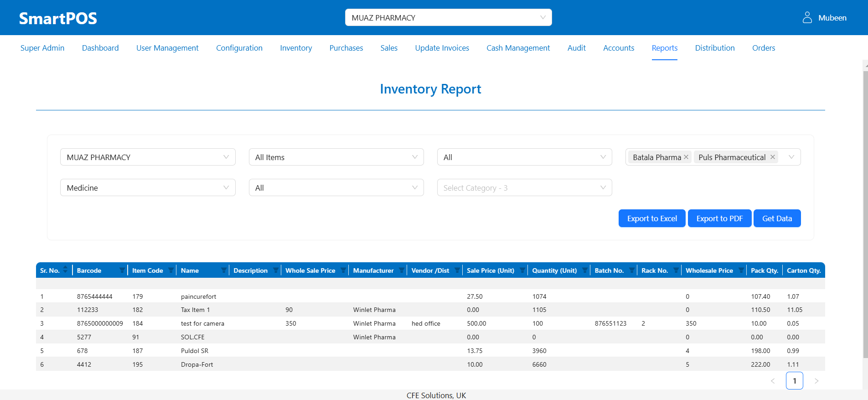Open the All dropdown beside Medicine
868x400 pixels.
click(x=336, y=187)
